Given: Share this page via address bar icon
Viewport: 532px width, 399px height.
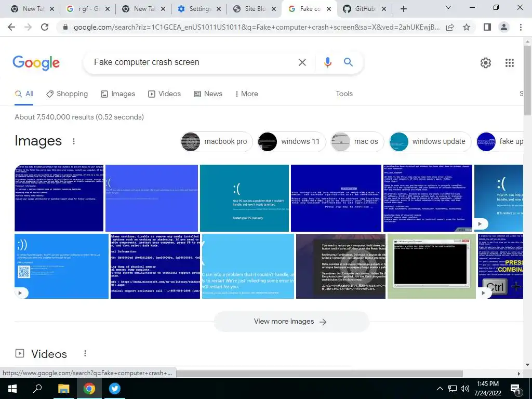Looking at the screenshot, I should pyautogui.click(x=450, y=27).
